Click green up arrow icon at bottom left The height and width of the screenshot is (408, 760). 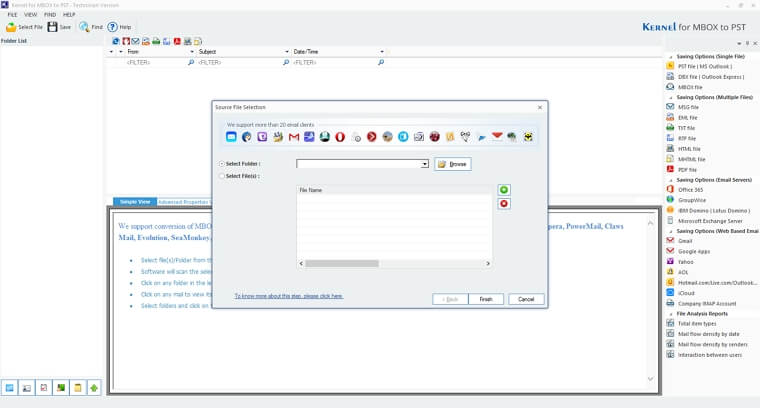(x=94, y=388)
